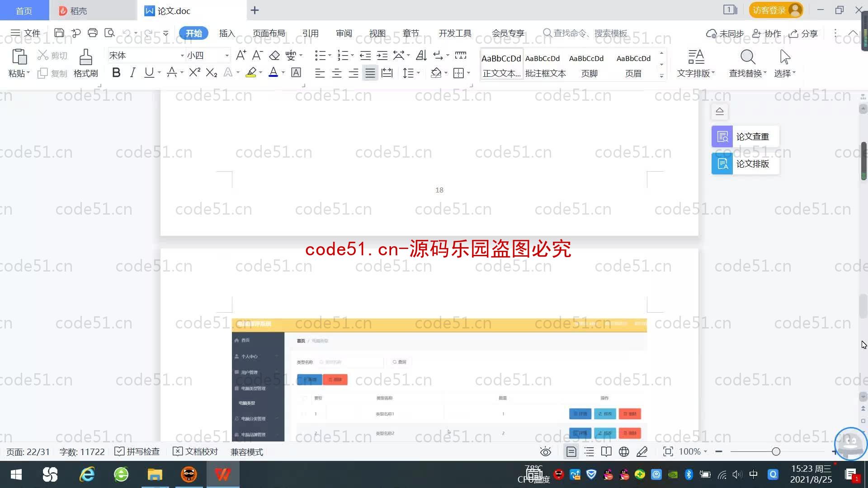Image resolution: width=868 pixels, height=488 pixels.
Task: Toggle italic formatting button I
Action: pos(132,73)
